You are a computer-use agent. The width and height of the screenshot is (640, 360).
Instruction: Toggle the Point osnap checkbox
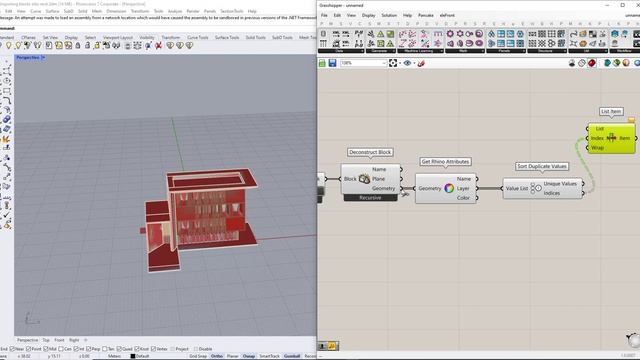pyautogui.click(x=29, y=349)
